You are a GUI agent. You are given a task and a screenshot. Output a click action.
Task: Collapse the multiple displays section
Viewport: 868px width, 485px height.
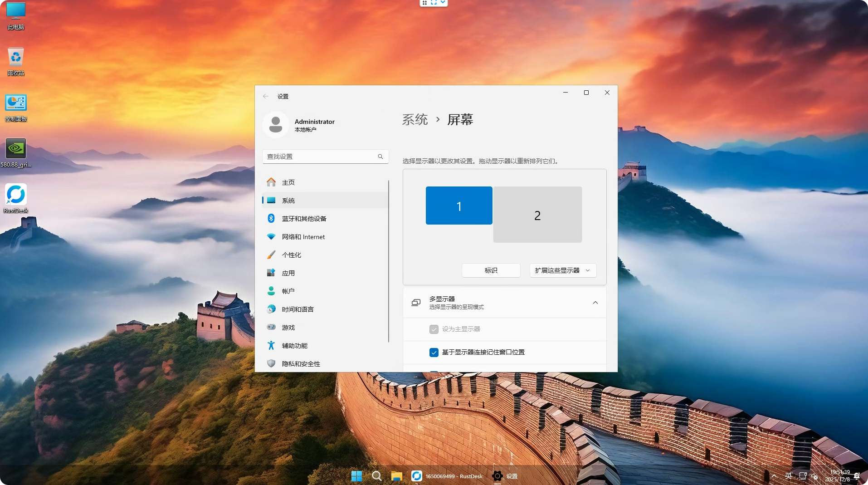[595, 303]
